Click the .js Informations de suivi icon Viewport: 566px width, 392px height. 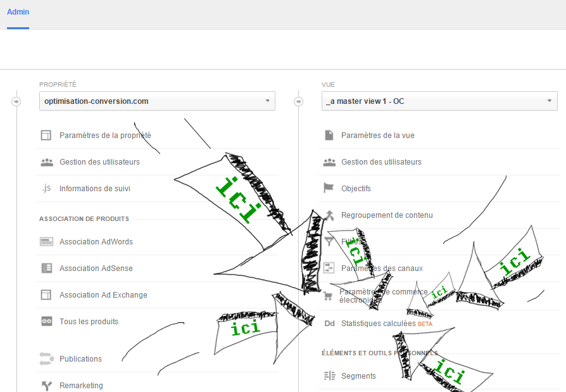point(46,189)
